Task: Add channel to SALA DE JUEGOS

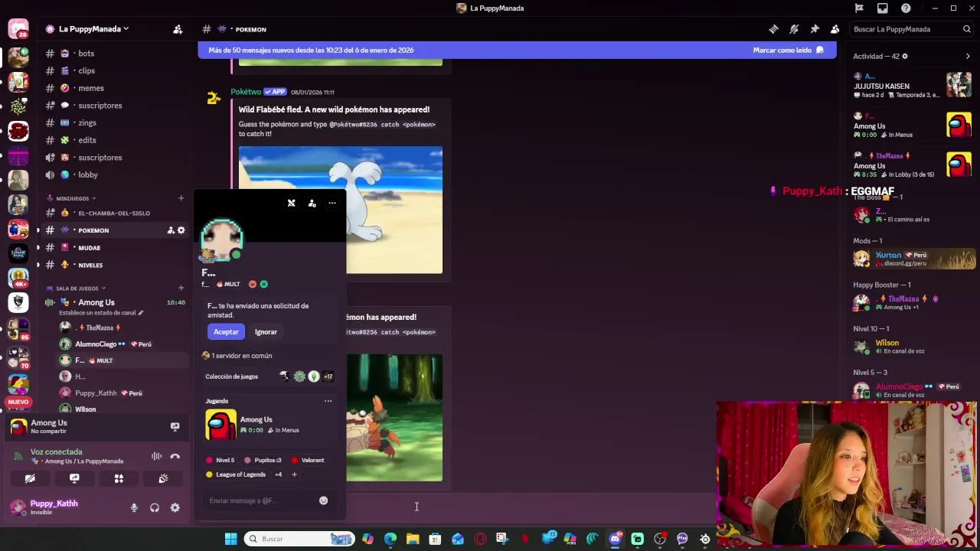Action: point(181,289)
